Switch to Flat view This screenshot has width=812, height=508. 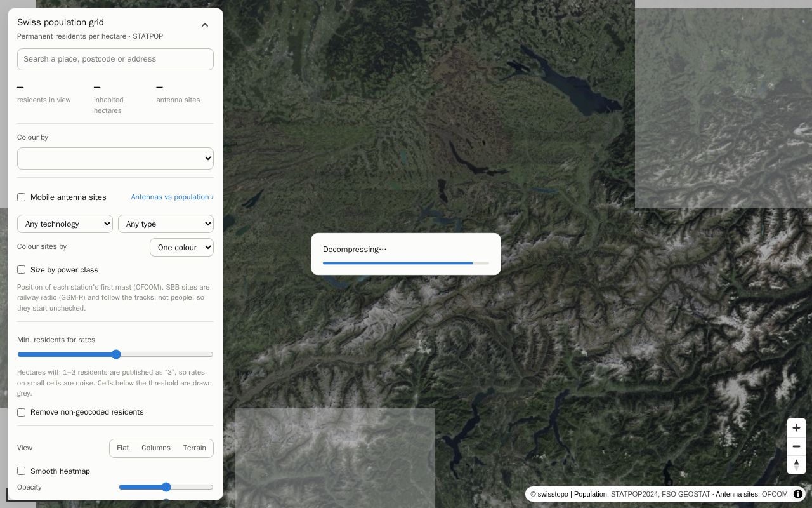point(122,448)
